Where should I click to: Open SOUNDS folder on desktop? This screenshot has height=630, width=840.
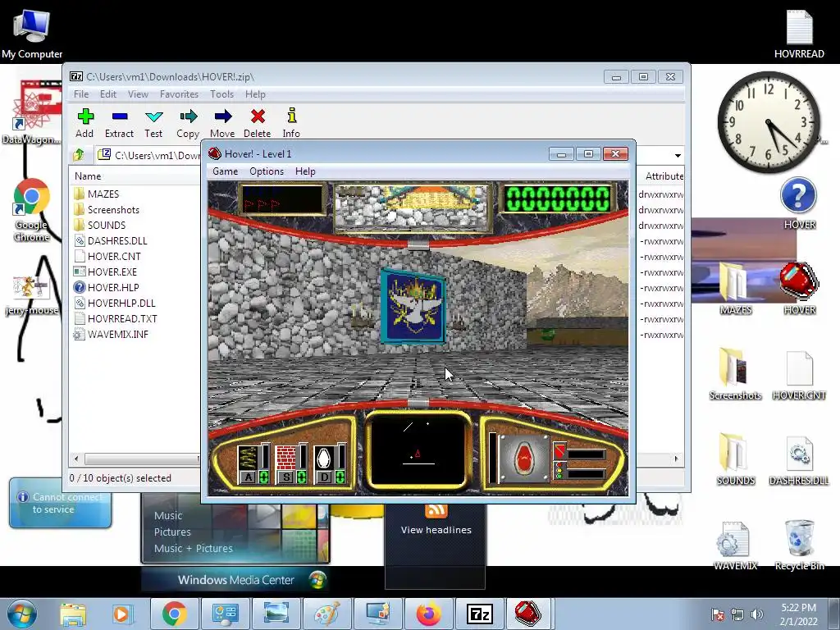click(x=735, y=459)
